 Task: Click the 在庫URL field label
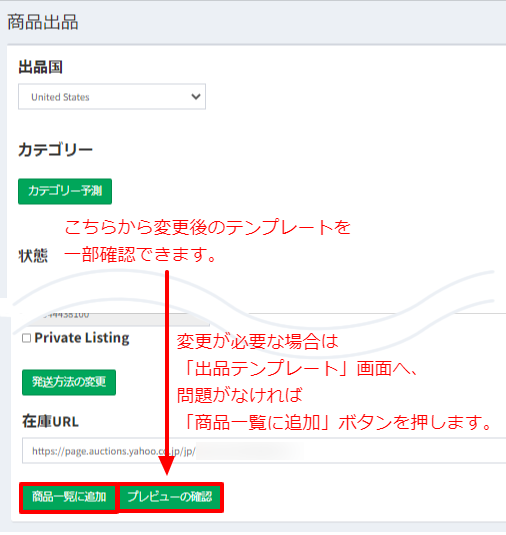pos(50,422)
